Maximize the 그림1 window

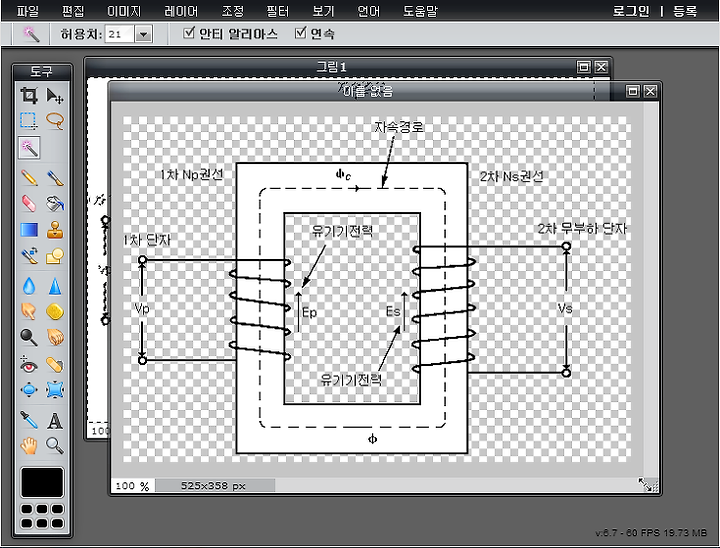[583, 67]
